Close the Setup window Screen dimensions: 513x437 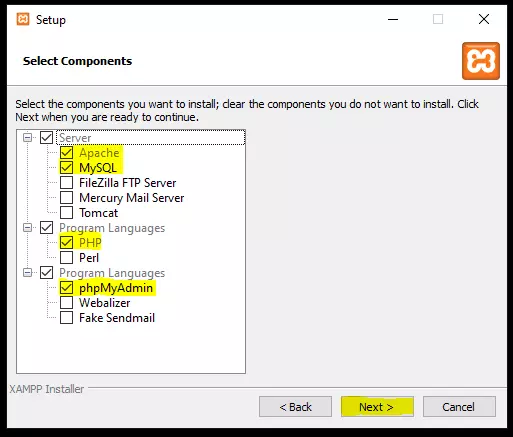pos(484,19)
